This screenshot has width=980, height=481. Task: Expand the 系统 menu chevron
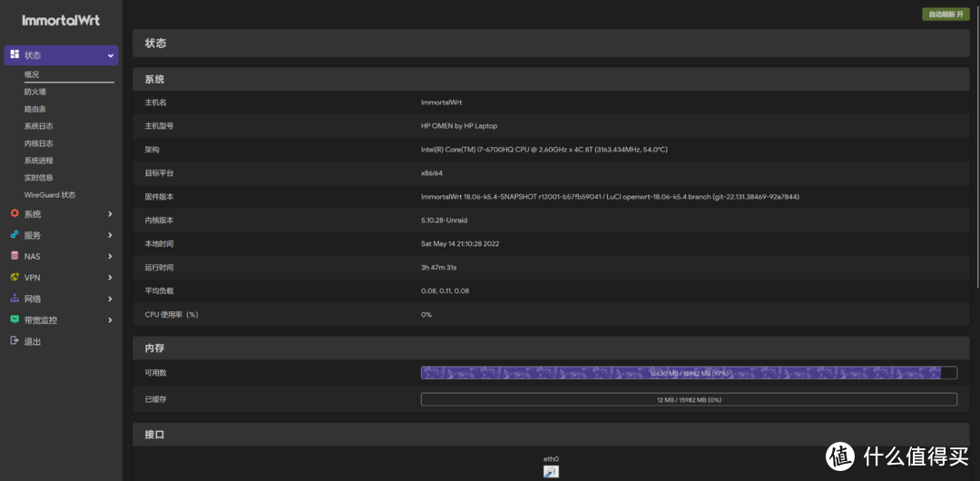point(110,214)
